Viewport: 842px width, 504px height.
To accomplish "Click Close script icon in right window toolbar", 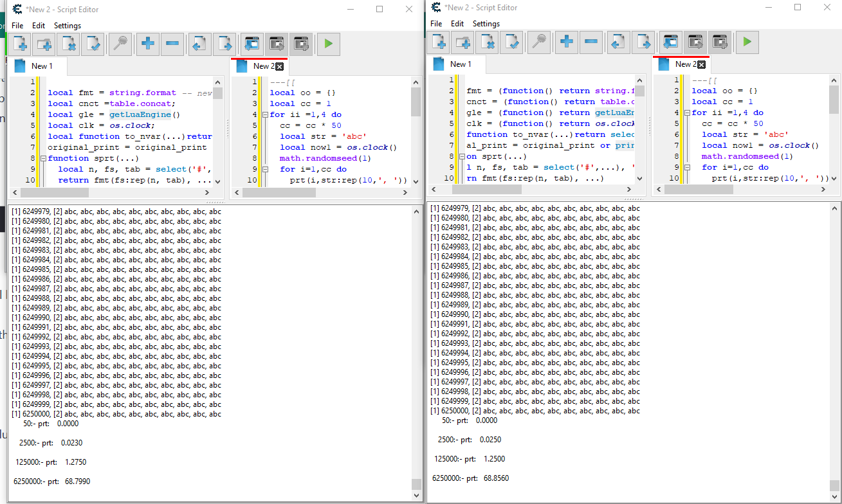I will point(488,42).
